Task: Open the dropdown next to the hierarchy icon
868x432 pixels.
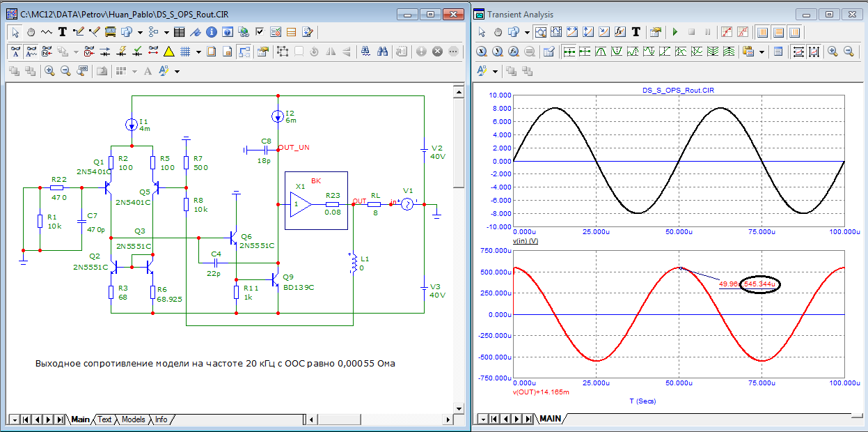Action: [168, 32]
